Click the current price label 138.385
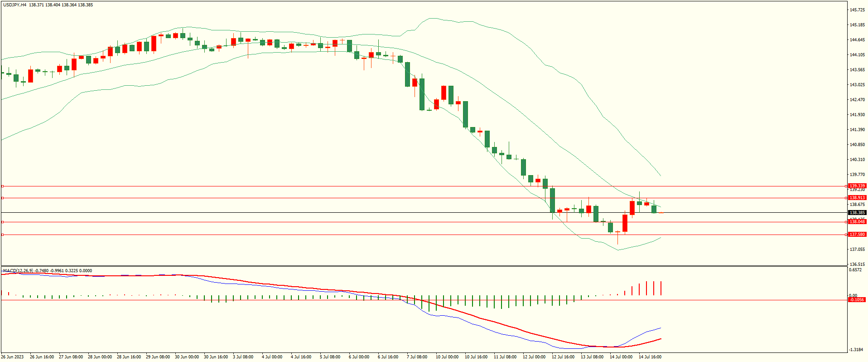 click(x=857, y=213)
